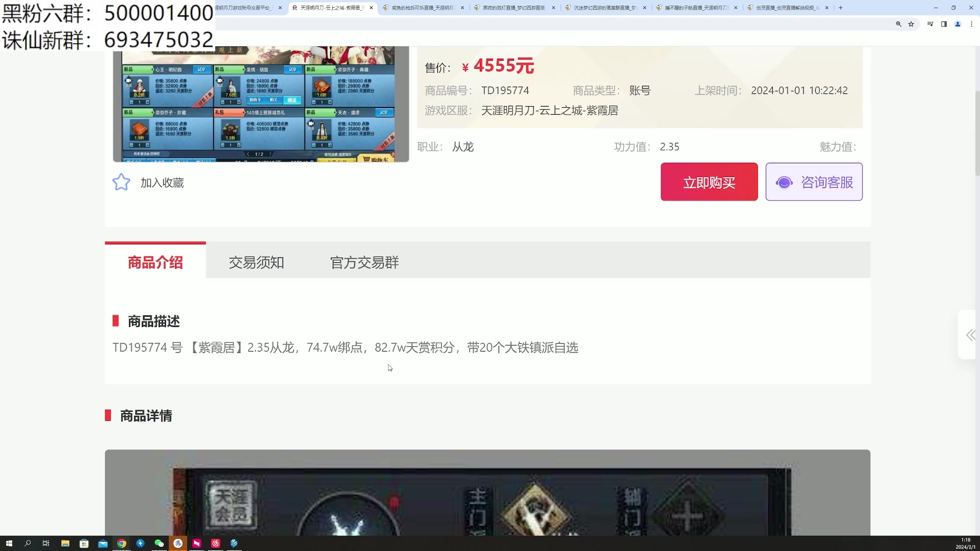
Task: Open the 黑夜的孤灯直播 browser tab
Action: click(x=514, y=8)
